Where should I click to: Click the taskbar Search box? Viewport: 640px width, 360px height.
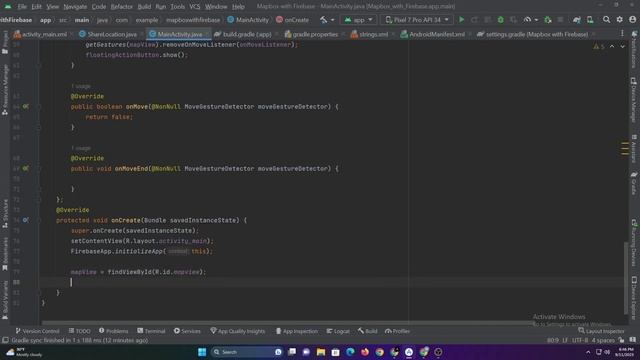[247, 352]
